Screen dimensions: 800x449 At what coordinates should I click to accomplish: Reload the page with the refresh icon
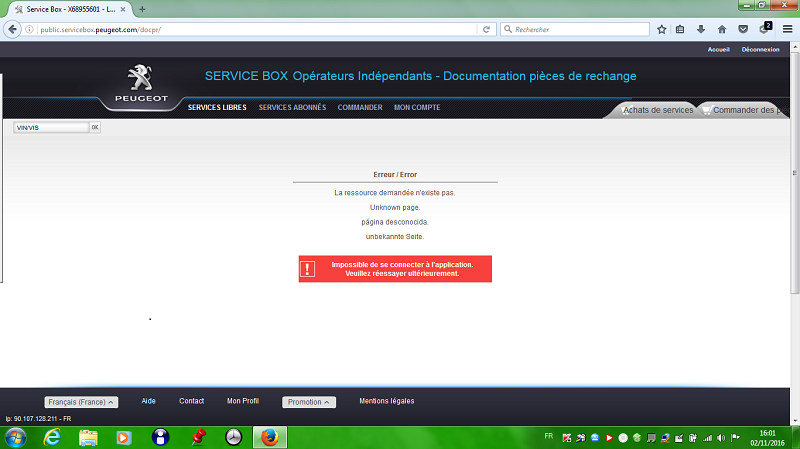[x=486, y=30]
